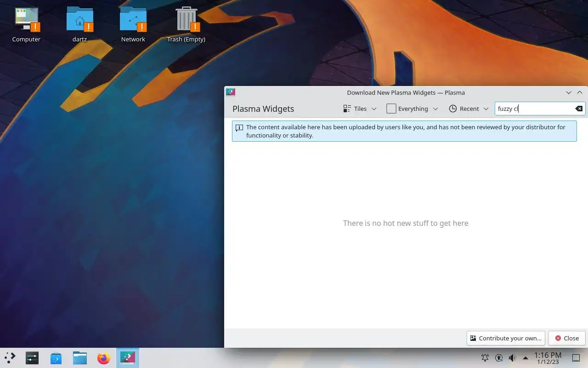Open the clock showing 1:16 PM
This screenshot has width=588, height=368.
click(x=548, y=358)
